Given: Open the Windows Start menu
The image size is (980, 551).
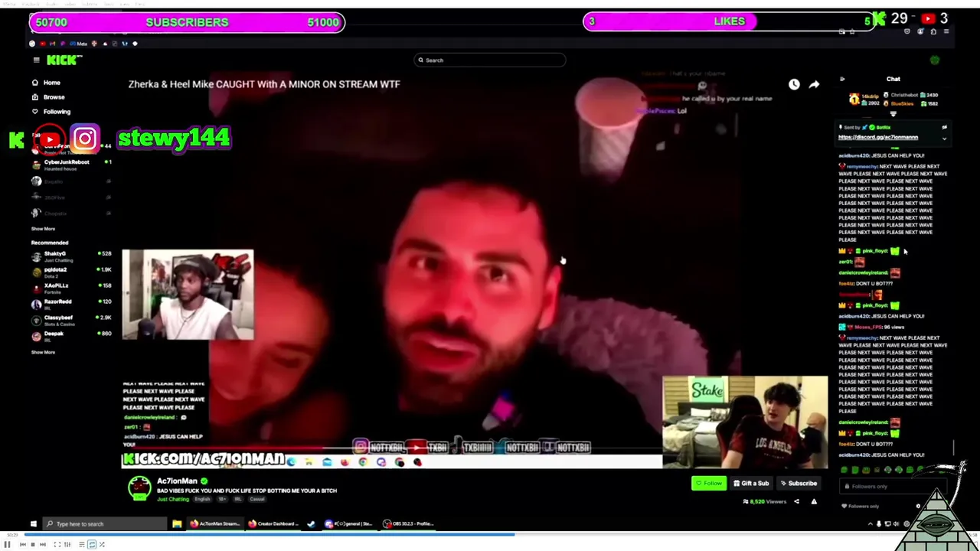Looking at the screenshot, I should (x=34, y=524).
